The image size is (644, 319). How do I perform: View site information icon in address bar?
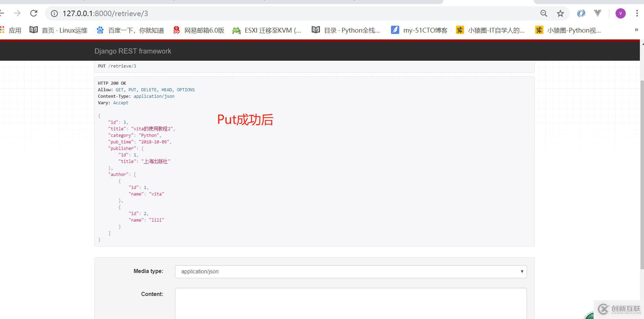[x=54, y=13]
